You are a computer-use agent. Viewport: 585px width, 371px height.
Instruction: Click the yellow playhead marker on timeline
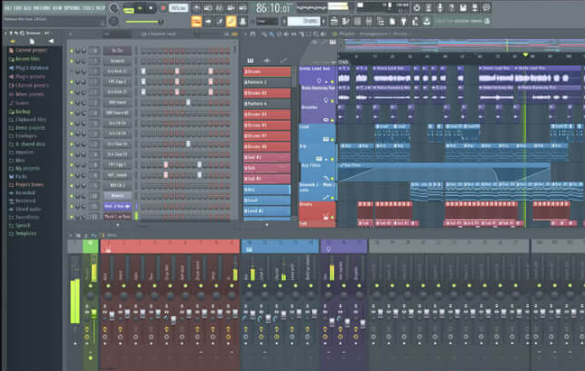(525, 55)
